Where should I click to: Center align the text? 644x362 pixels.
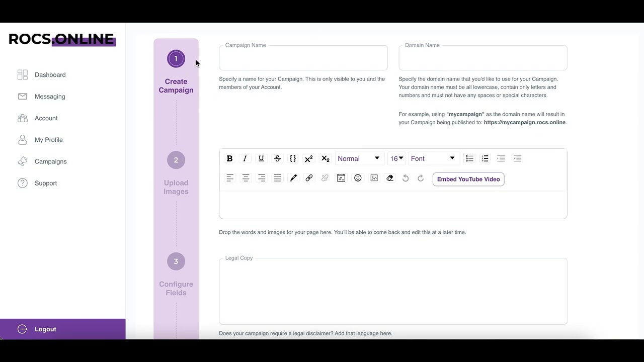[x=246, y=178]
